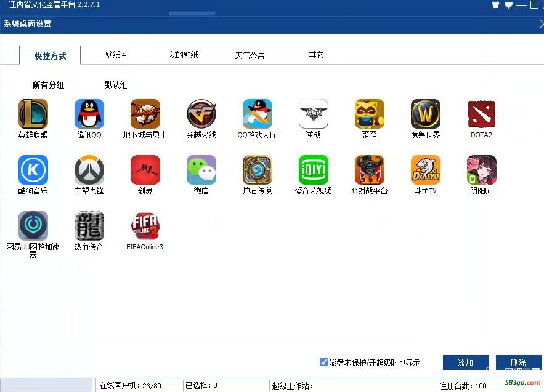Click 注册台数: 100 status text
Image resolution: width=544 pixels, height=392 pixels.
point(463,386)
